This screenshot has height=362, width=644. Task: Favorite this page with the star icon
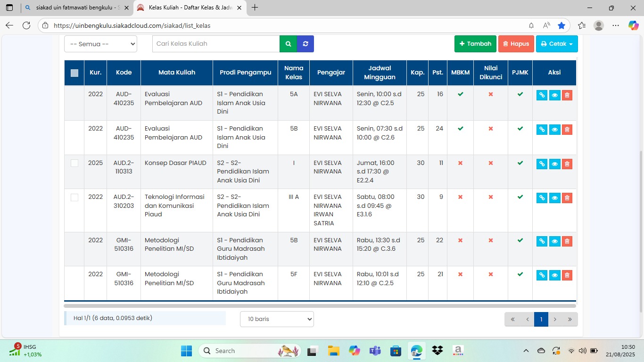(561, 25)
